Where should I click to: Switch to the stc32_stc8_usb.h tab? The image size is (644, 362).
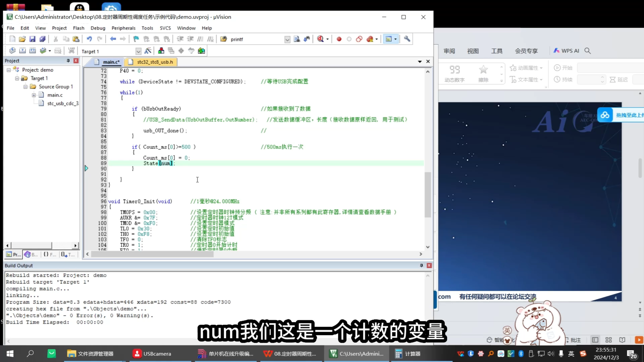pos(154,62)
